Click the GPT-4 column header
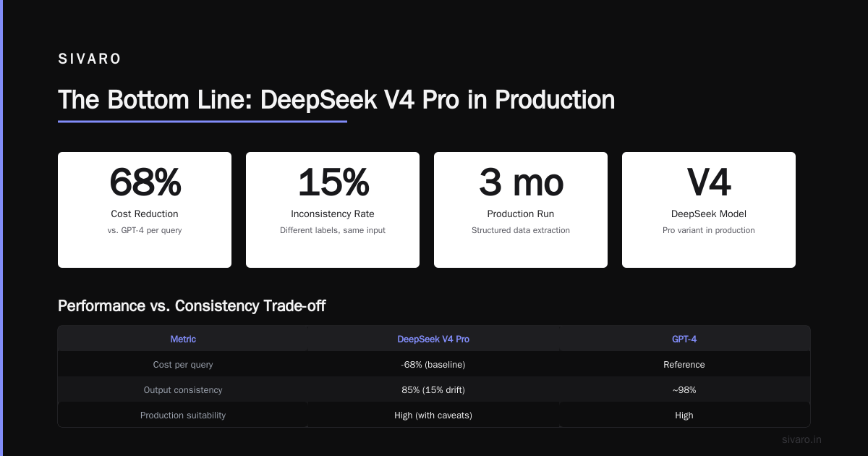The image size is (868, 456). click(684, 339)
